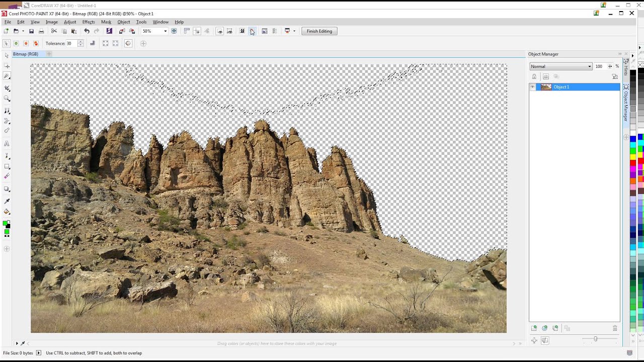
Task: Open the Mask menu
Action: (106, 22)
